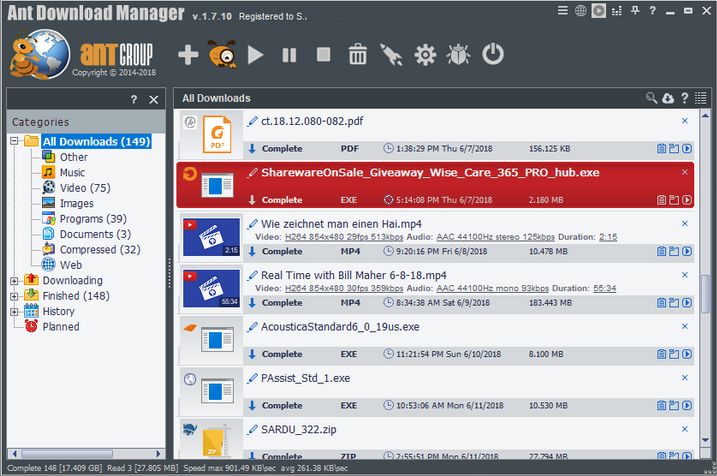Image resolution: width=717 pixels, height=476 pixels.
Task: Remove ct.18.12.080-082.pdf with its X
Action: coord(685,121)
